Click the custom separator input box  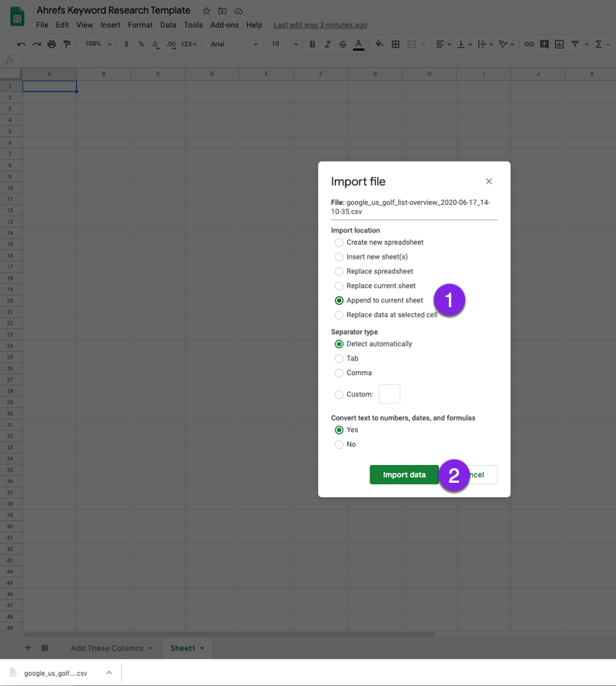[x=390, y=393]
